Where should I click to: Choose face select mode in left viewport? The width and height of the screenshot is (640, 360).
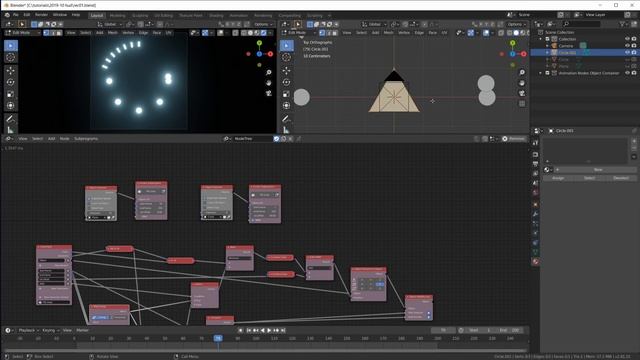pos(59,33)
